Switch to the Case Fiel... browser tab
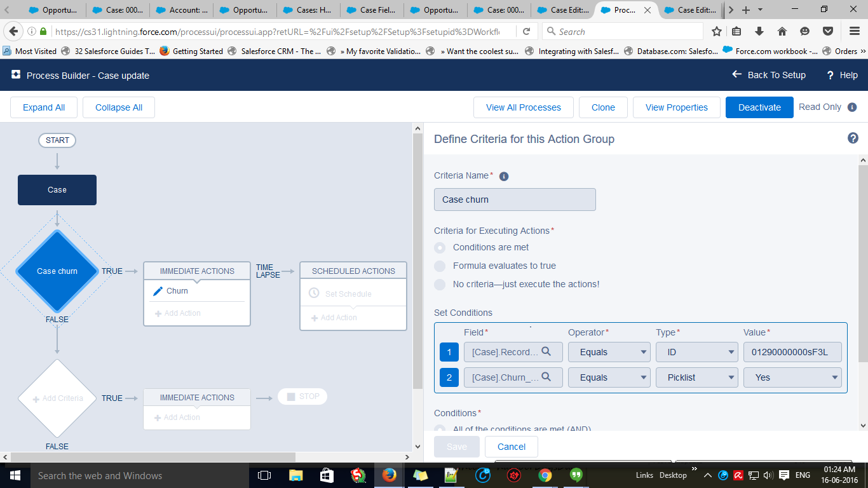This screenshot has width=868, height=488. pyautogui.click(x=372, y=10)
